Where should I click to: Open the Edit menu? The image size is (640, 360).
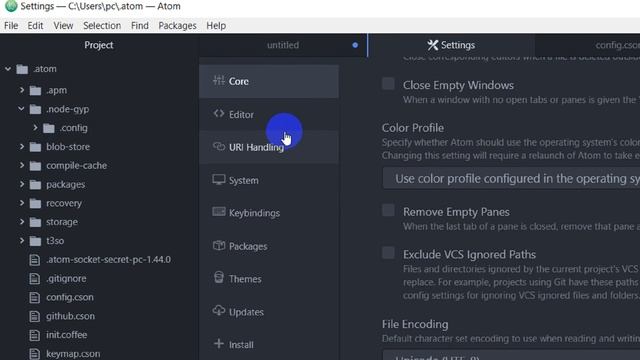pyautogui.click(x=35, y=25)
